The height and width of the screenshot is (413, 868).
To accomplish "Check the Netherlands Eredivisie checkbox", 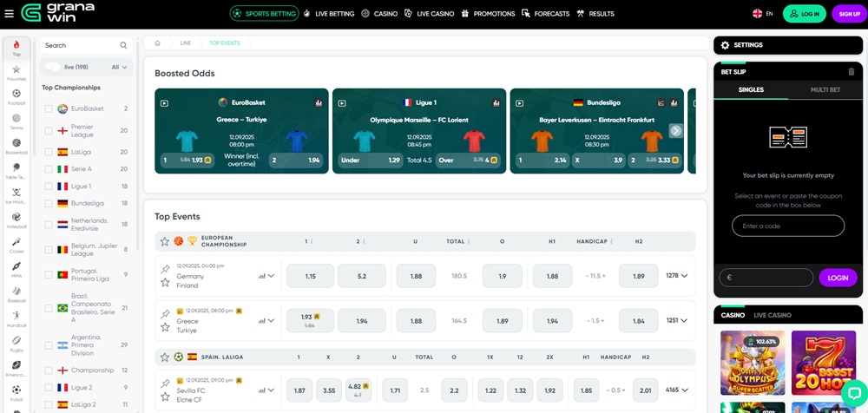I will [49, 224].
